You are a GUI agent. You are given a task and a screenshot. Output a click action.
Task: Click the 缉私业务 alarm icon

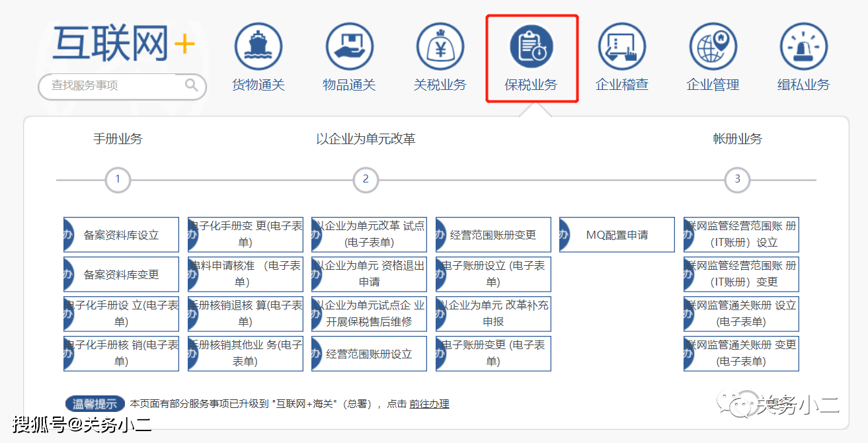coord(803,46)
